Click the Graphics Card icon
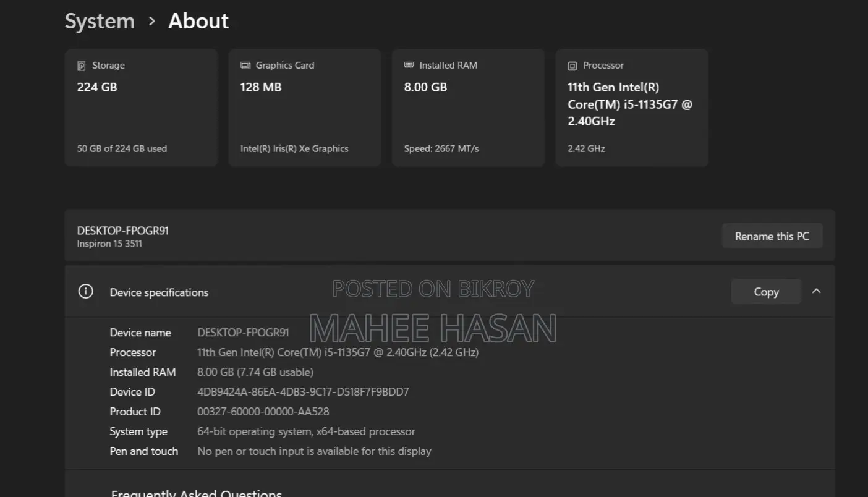 point(245,66)
